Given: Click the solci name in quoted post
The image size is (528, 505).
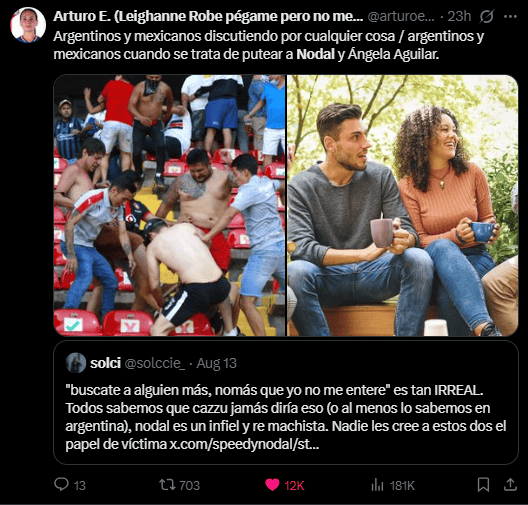Looking at the screenshot, I should coord(105,363).
